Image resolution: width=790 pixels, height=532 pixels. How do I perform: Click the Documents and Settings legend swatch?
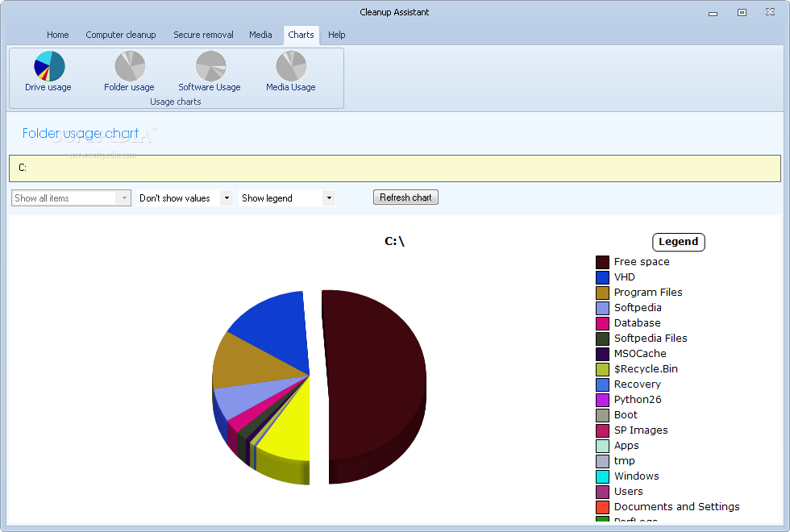pos(603,507)
